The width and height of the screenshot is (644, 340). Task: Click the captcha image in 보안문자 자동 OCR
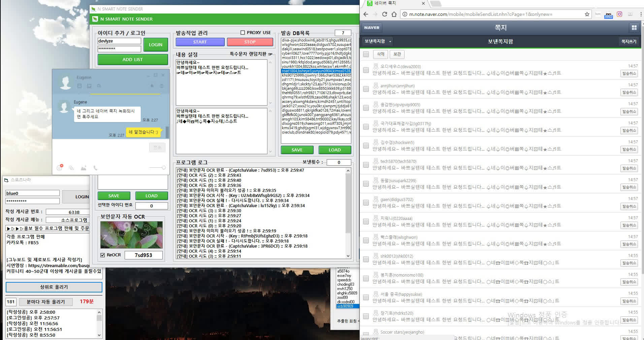tap(131, 235)
